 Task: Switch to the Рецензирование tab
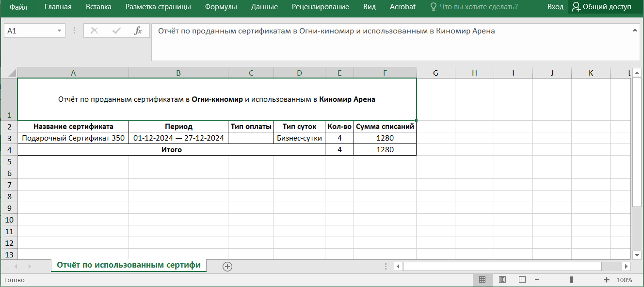click(321, 7)
